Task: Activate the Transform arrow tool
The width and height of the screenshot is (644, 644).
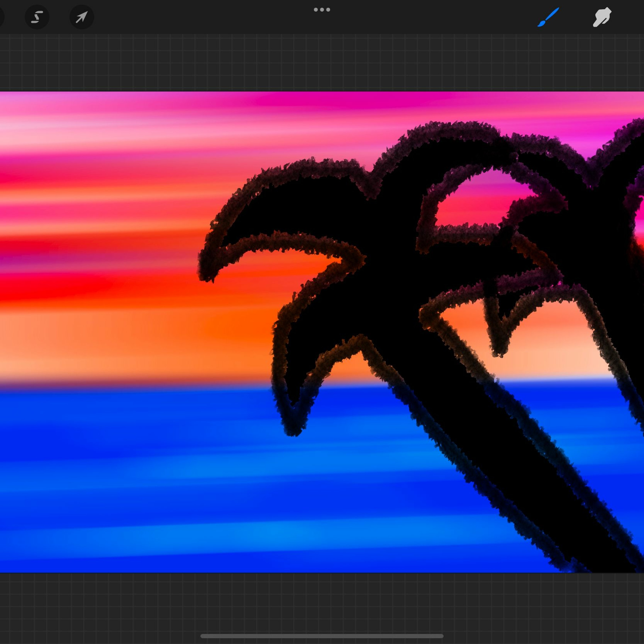Action: click(x=82, y=17)
